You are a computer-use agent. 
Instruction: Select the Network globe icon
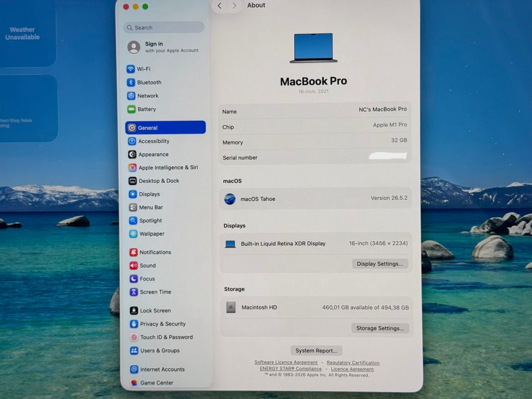click(131, 96)
